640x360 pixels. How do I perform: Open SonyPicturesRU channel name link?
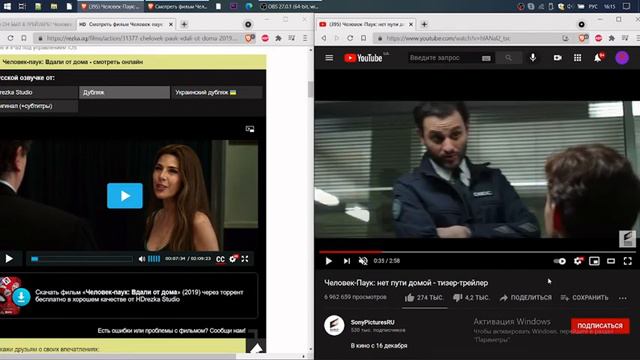[x=372, y=322]
